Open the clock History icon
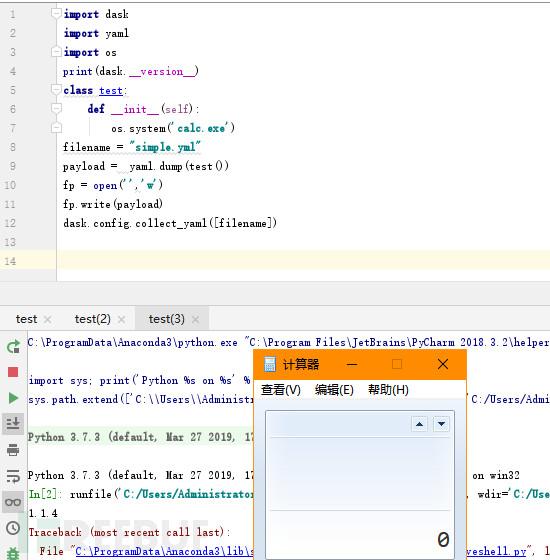The width and height of the screenshot is (550, 560). 13,528
